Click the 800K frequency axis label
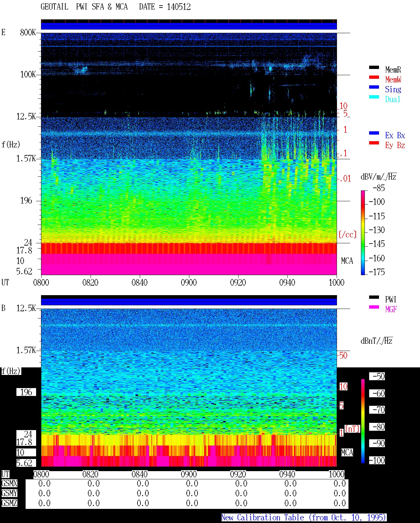Image resolution: width=420 pixels, height=523 pixels. pos(28,32)
